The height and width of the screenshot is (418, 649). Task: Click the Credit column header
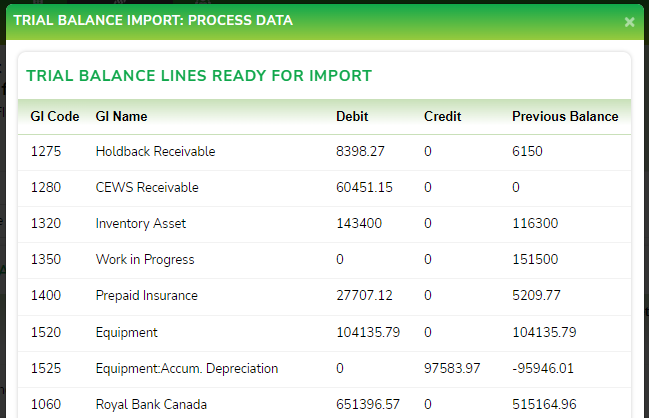click(x=442, y=116)
